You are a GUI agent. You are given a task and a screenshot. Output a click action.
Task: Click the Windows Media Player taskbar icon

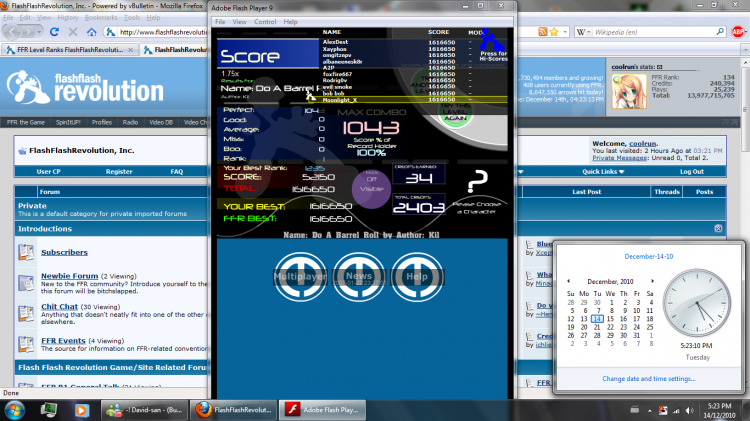coord(81,410)
